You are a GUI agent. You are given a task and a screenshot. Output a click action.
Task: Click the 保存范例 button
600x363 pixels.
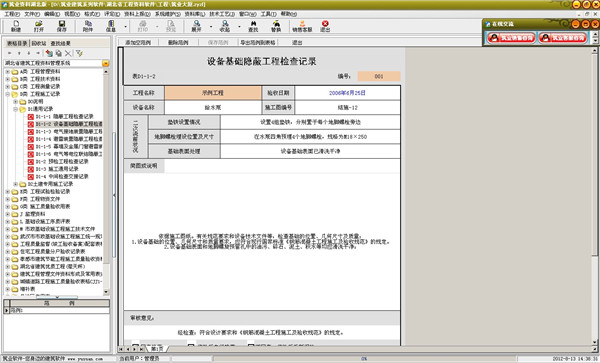pos(218,42)
